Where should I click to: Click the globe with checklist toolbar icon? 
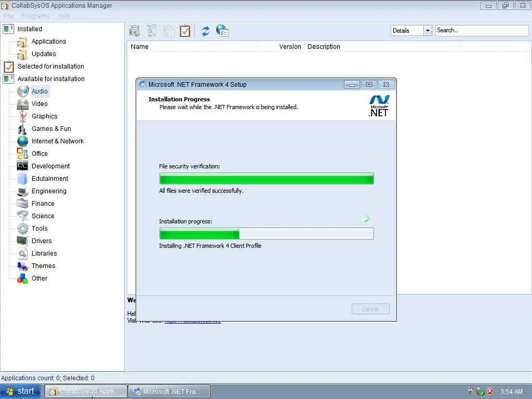click(x=222, y=31)
